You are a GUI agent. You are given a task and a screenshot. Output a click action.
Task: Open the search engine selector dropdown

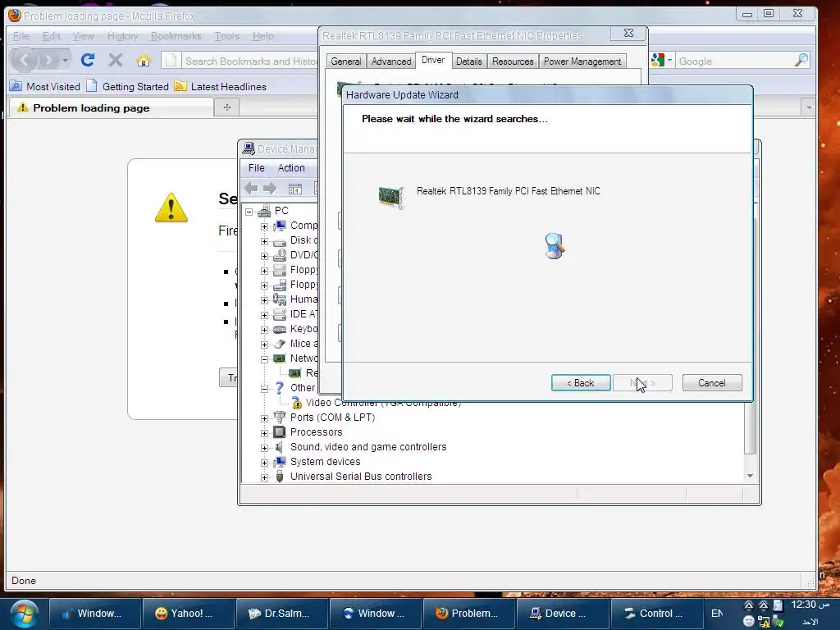(x=662, y=61)
